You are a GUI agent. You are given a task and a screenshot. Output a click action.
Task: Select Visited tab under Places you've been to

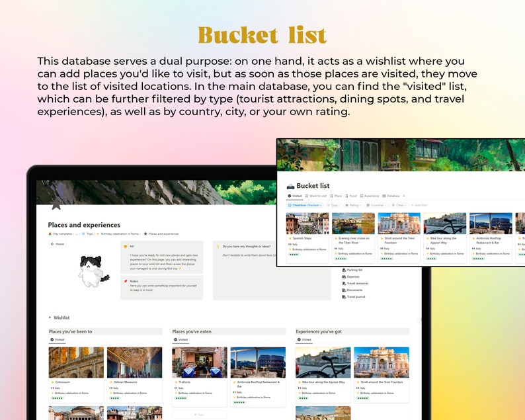tap(58, 339)
